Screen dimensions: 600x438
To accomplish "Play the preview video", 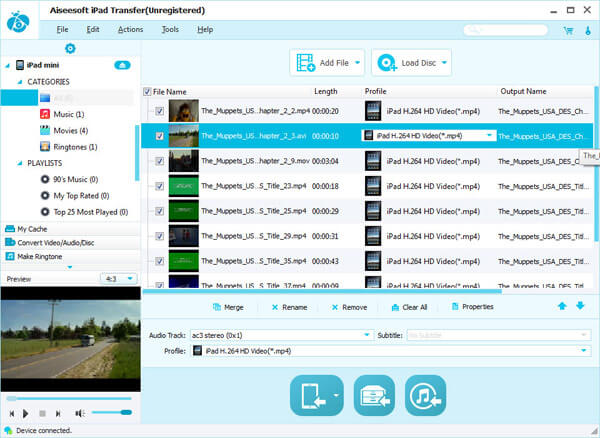I will [x=26, y=414].
